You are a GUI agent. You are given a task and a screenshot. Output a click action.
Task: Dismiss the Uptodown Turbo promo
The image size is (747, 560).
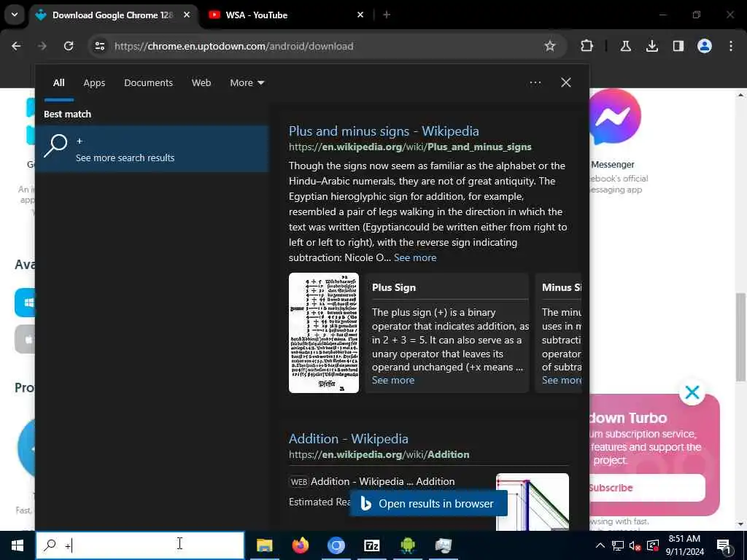(x=692, y=392)
